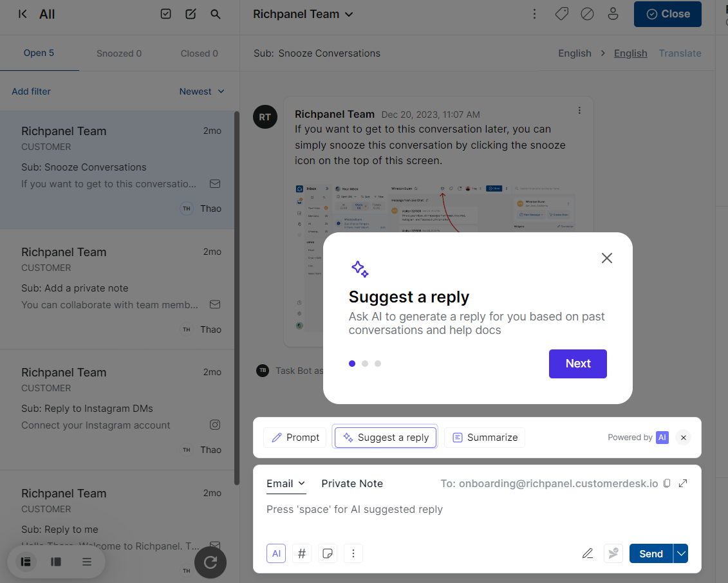Image resolution: width=728 pixels, height=583 pixels.
Task: Expand the reply editor to full size
Action: pyautogui.click(x=683, y=483)
